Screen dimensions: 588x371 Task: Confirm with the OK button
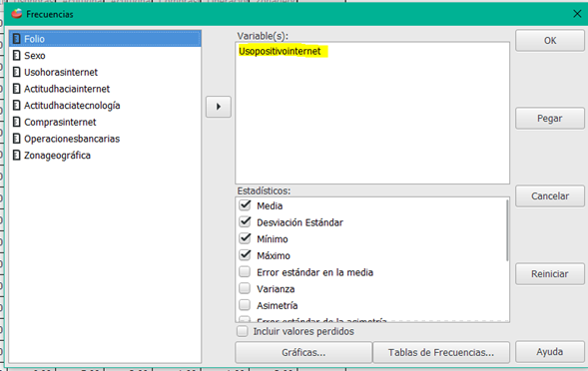[x=550, y=41]
